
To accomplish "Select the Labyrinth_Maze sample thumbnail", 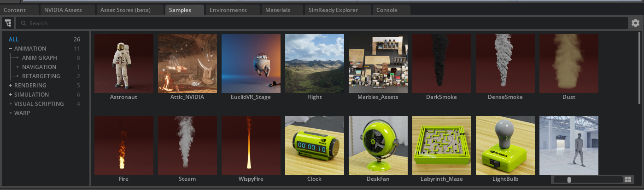I will [x=442, y=145].
